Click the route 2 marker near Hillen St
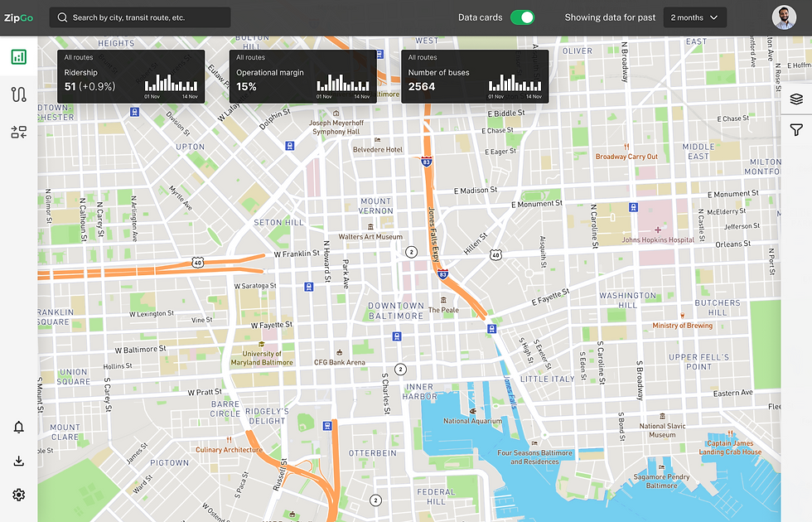 tap(411, 252)
